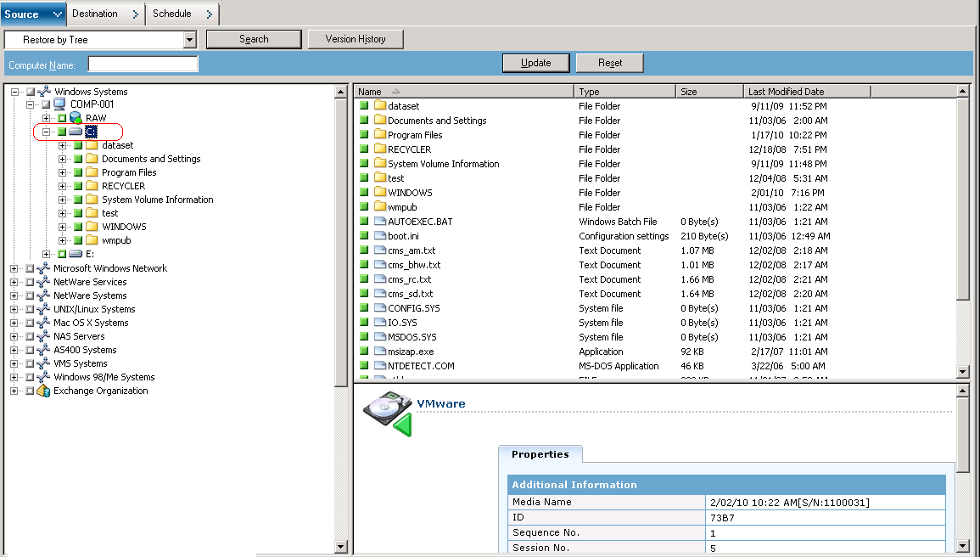Image resolution: width=980 pixels, height=557 pixels.
Task: Click the WINDOWS folder icon in file list
Action: pyautogui.click(x=380, y=193)
